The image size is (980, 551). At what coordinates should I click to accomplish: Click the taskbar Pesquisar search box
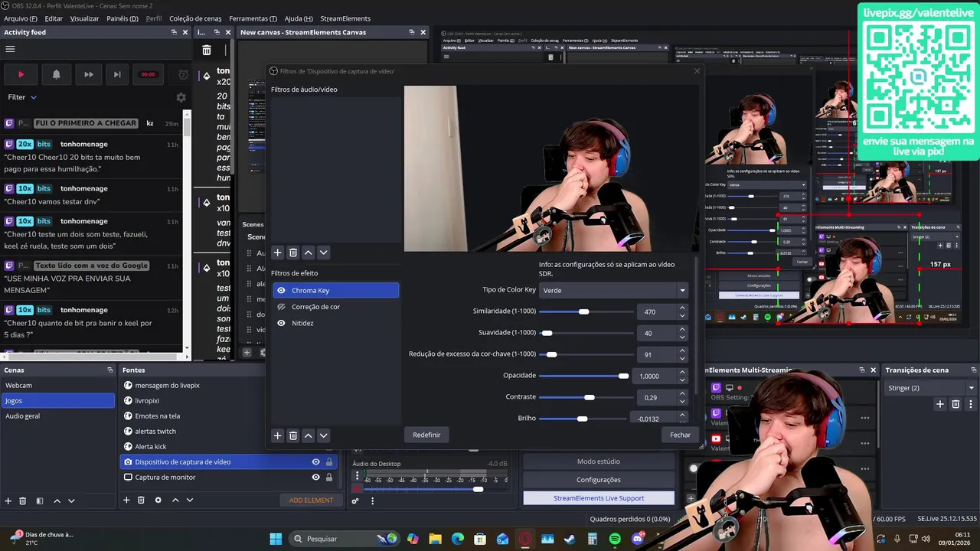pyautogui.click(x=344, y=539)
